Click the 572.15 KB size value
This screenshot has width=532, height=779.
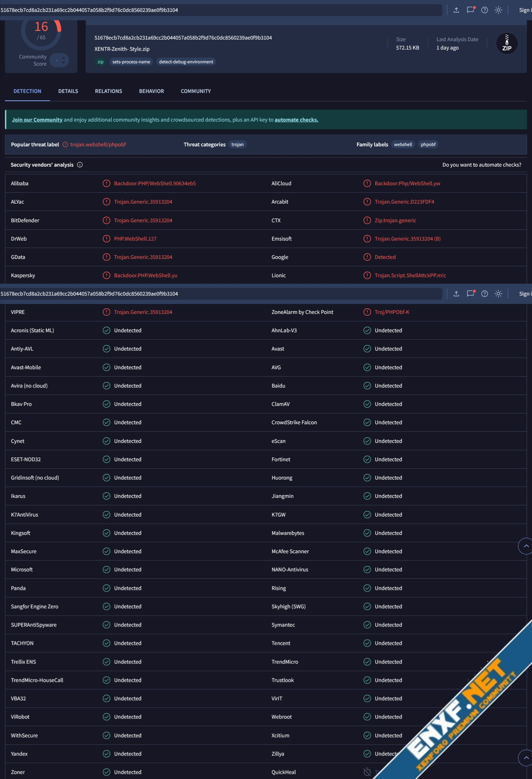[x=407, y=48]
